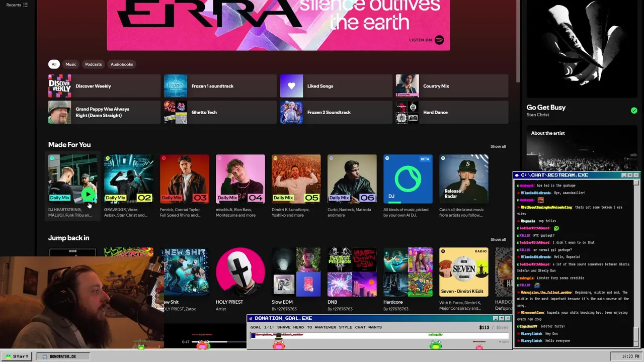The image size is (644, 362).
Task: Open the Discover Weekly cover icon
Action: coord(60,86)
